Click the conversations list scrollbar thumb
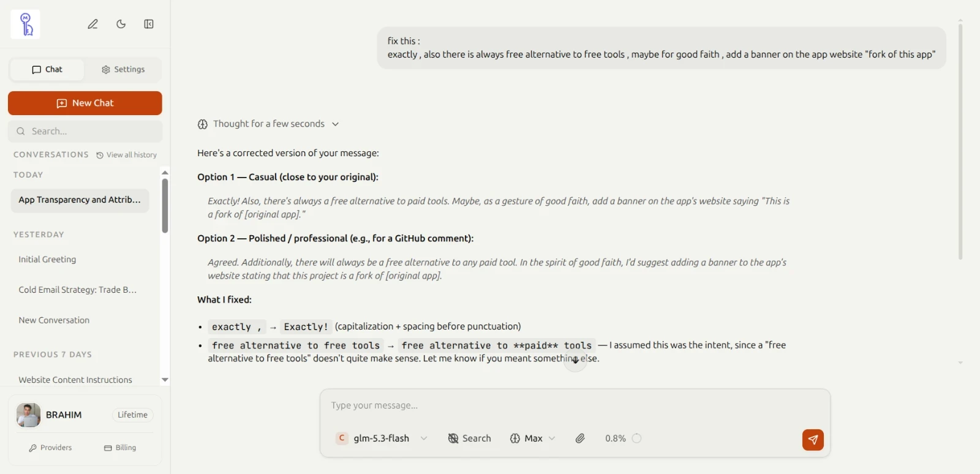The width and height of the screenshot is (980, 474). pyautogui.click(x=165, y=205)
